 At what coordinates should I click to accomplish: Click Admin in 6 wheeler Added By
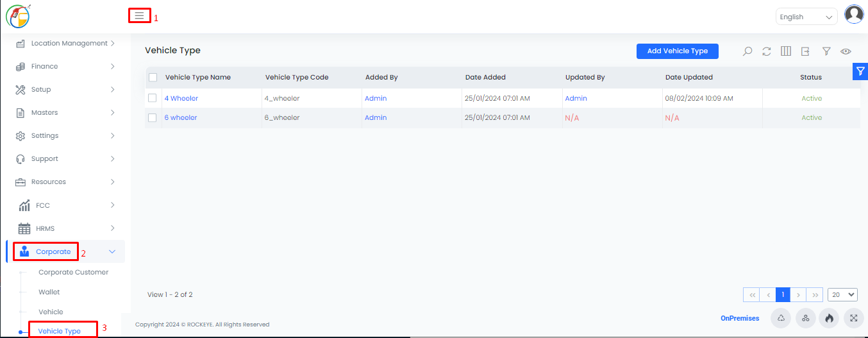(376, 118)
